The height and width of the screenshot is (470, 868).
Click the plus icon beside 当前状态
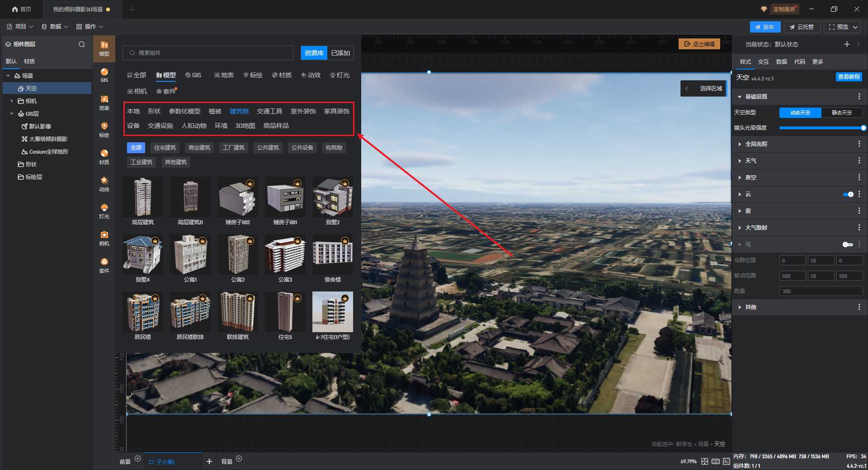pyautogui.click(x=847, y=44)
